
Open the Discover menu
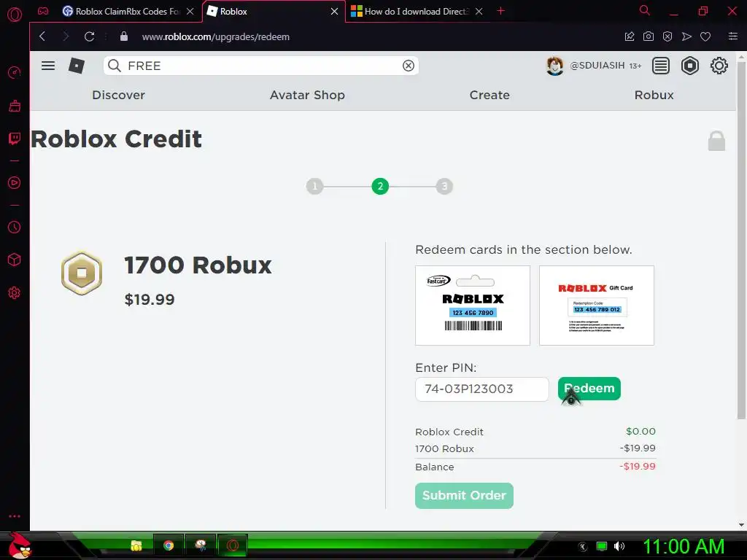(x=119, y=95)
